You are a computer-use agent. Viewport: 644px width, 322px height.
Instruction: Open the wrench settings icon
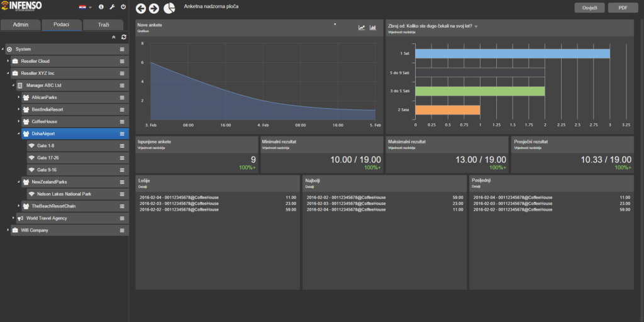(x=112, y=7)
